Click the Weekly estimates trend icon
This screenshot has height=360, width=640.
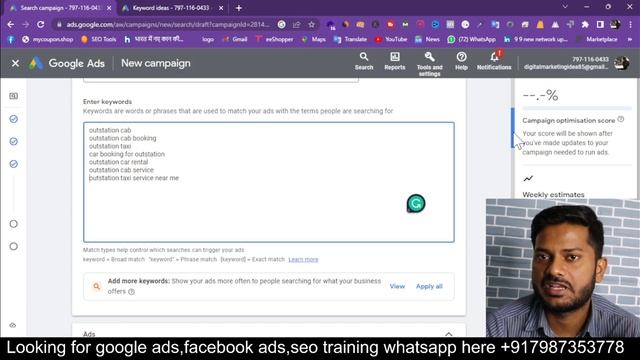click(x=528, y=178)
